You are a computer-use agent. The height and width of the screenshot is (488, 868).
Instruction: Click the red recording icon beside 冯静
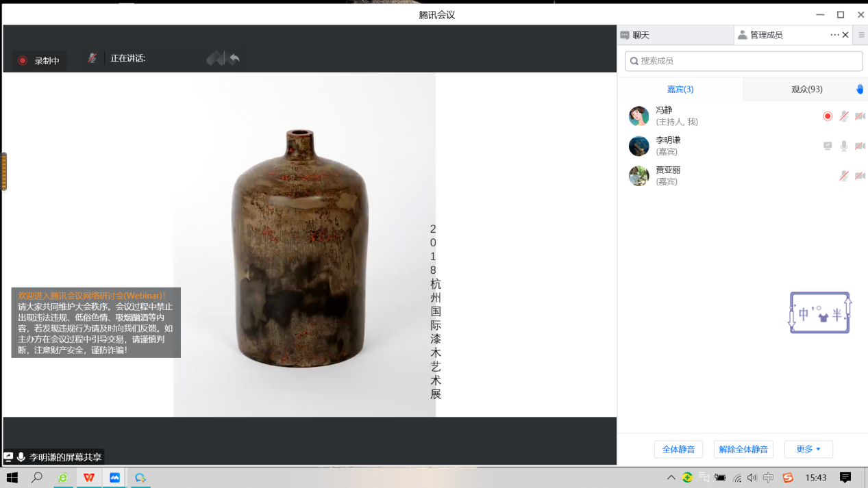click(828, 116)
